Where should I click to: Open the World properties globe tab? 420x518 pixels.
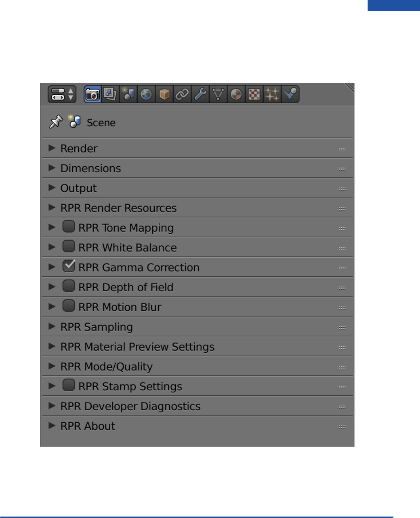click(146, 94)
